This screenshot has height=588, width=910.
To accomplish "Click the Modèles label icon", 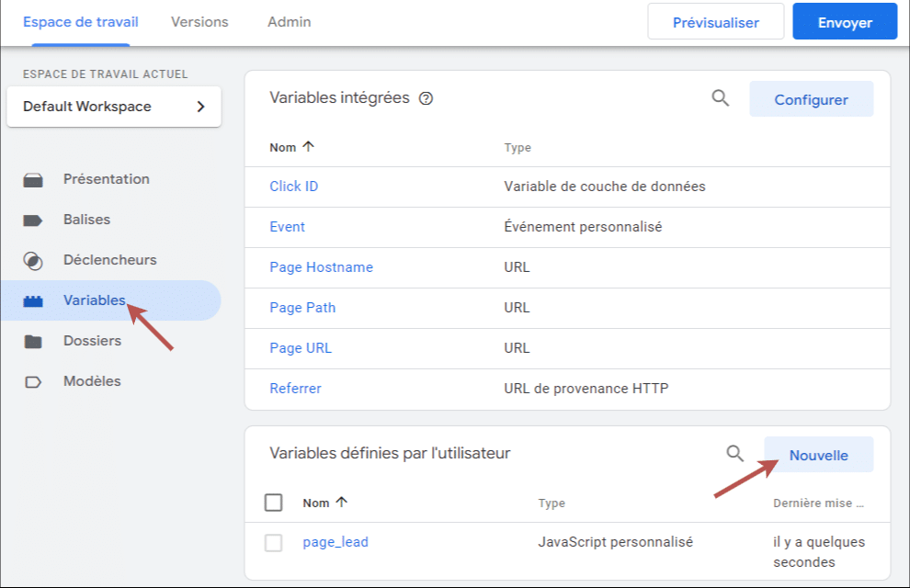I will pyautogui.click(x=33, y=382).
